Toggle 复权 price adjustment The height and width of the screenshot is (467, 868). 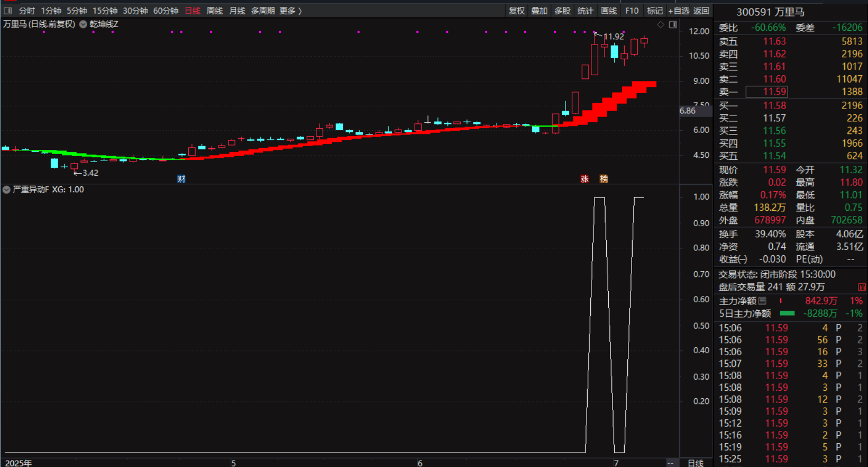click(x=516, y=11)
